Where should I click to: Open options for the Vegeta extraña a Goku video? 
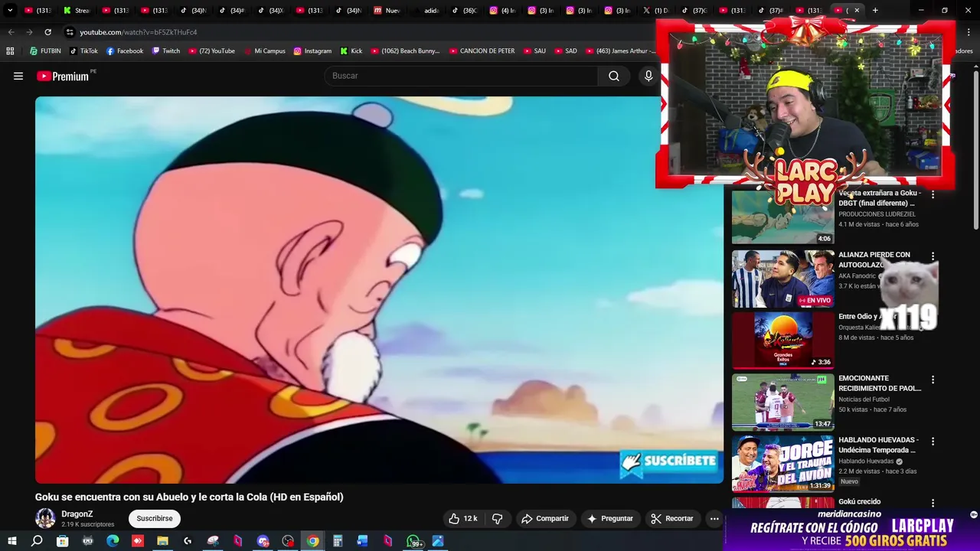pos(933,194)
